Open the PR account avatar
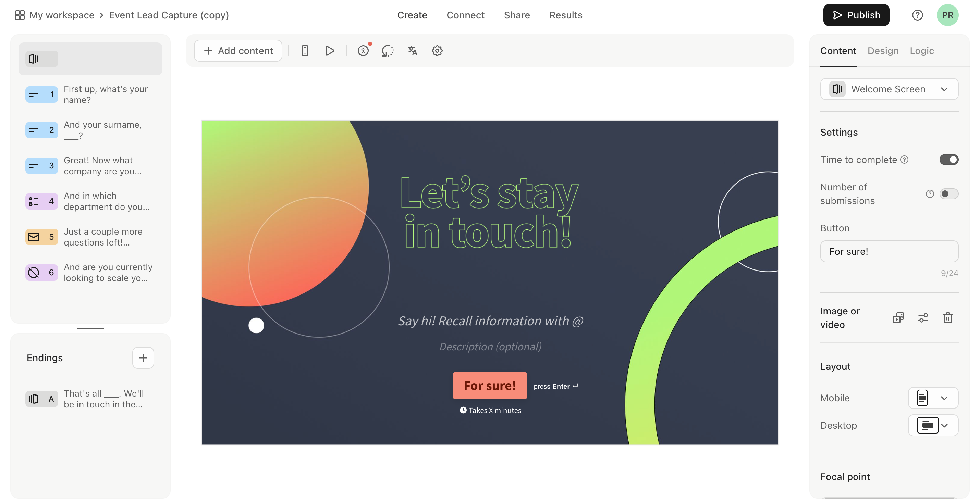The height and width of the screenshot is (502, 980). tap(947, 15)
